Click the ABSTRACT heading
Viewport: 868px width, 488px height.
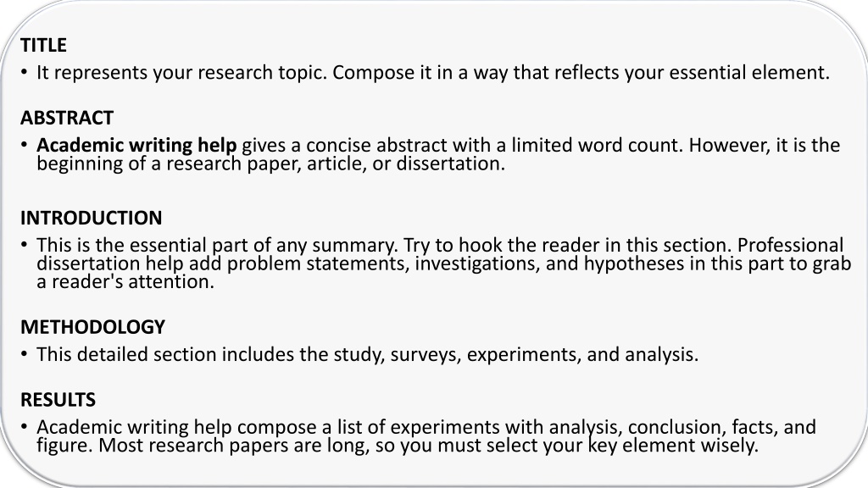click(x=67, y=118)
